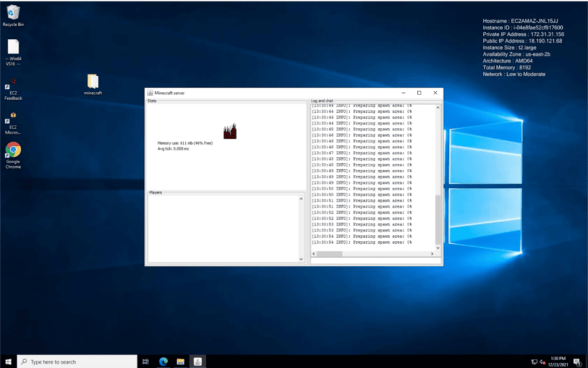Open the Windows Start menu
The width and height of the screenshot is (588, 368).
8,361
